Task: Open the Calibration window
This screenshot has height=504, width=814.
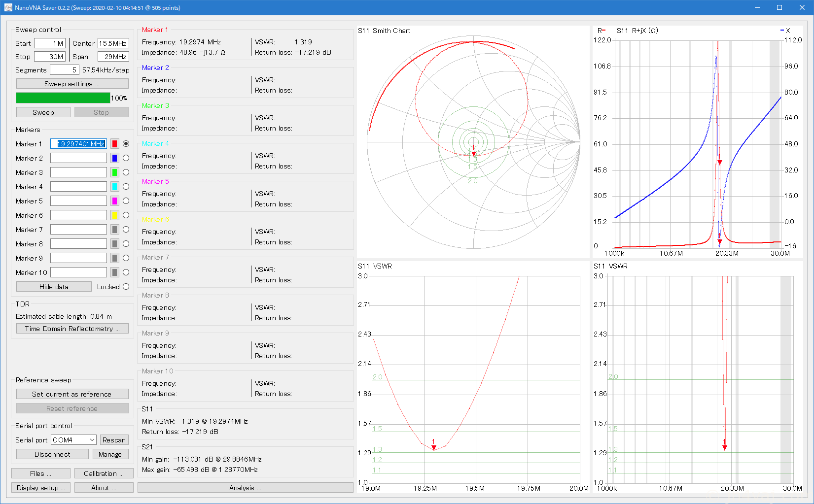Action: point(104,473)
